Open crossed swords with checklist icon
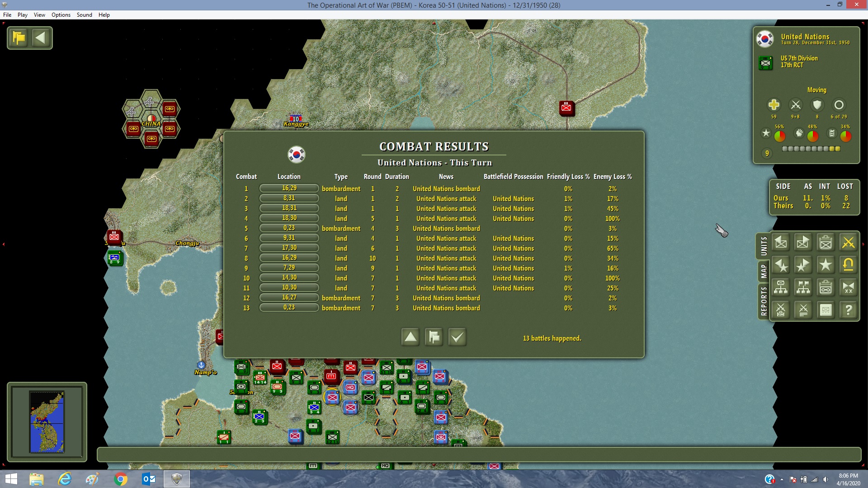 [x=781, y=310]
